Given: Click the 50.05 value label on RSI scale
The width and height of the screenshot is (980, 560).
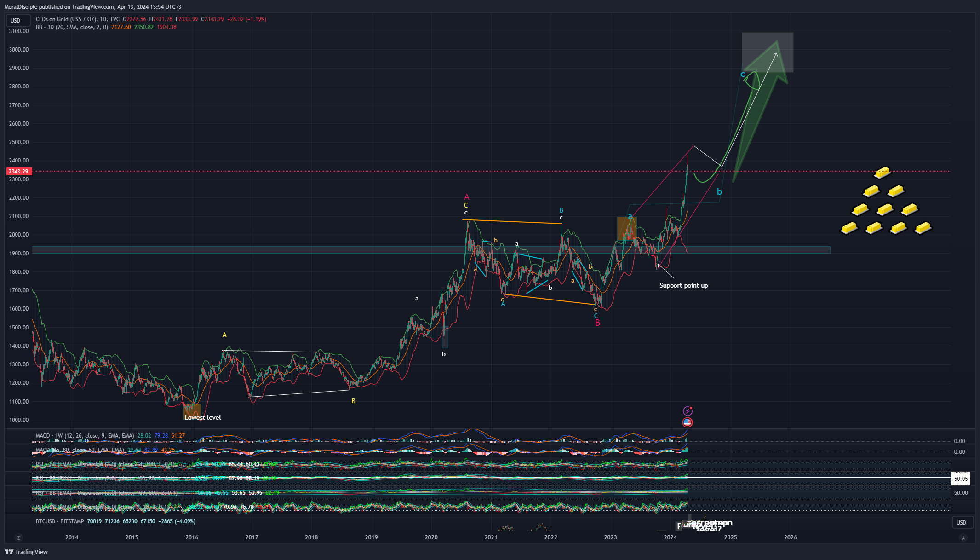Looking at the screenshot, I should click(x=960, y=479).
